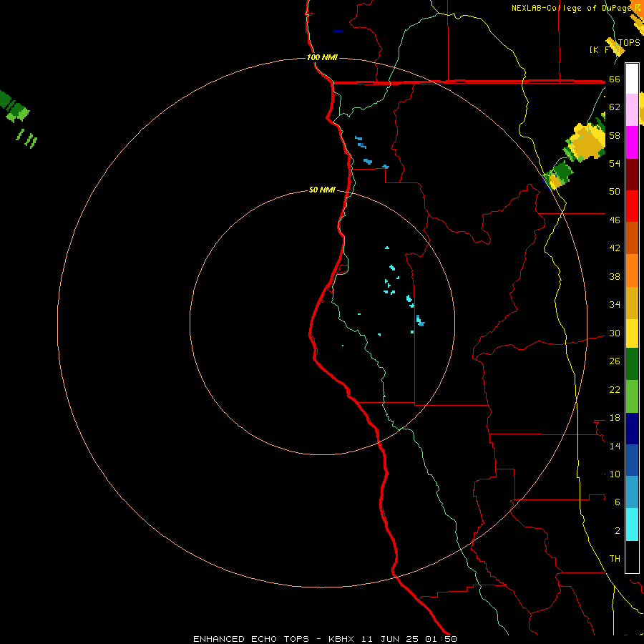
Task: Select the 54 legend value
Action: 615,163
